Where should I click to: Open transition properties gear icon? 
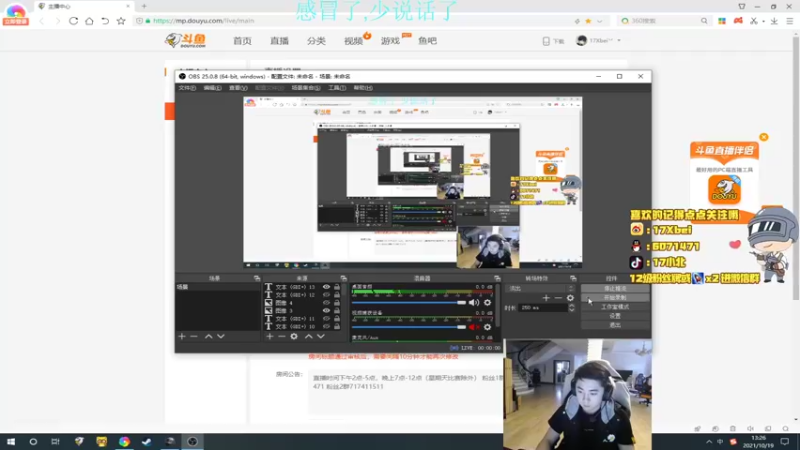570,298
